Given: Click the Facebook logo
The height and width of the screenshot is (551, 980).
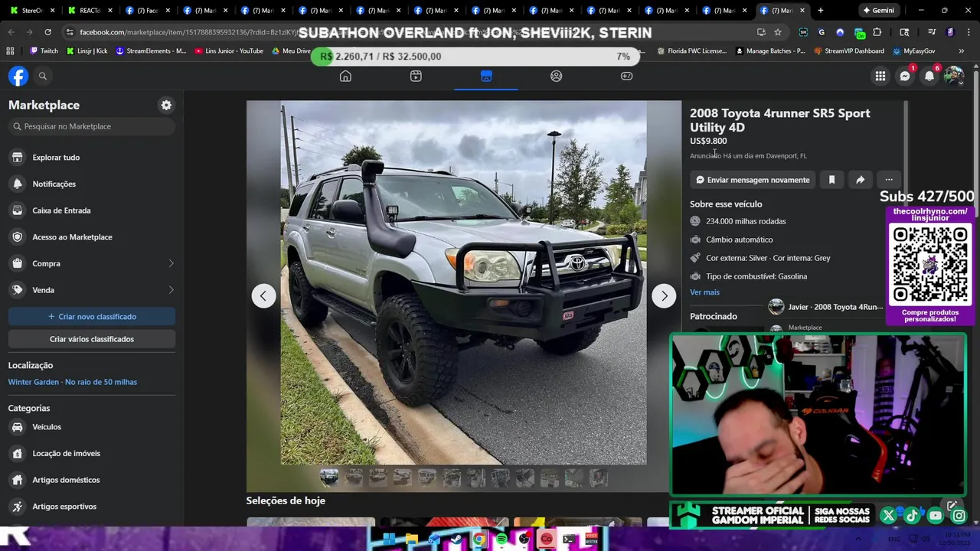Looking at the screenshot, I should pos(18,76).
